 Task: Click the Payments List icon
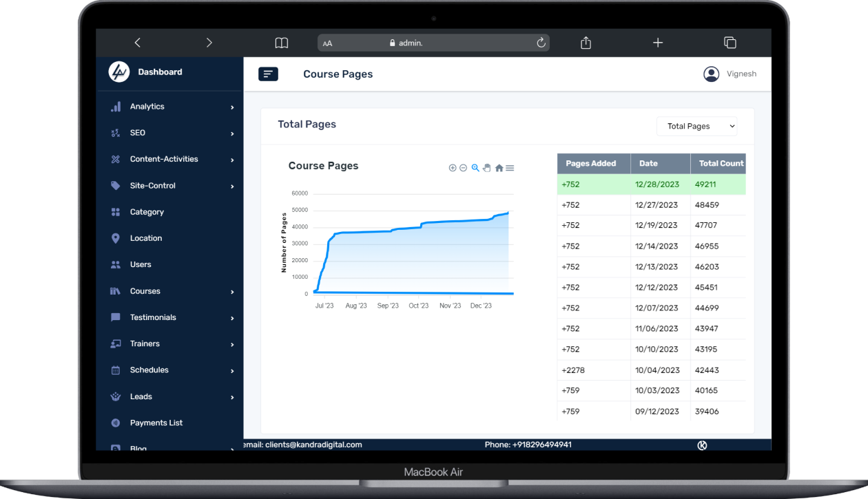116,423
